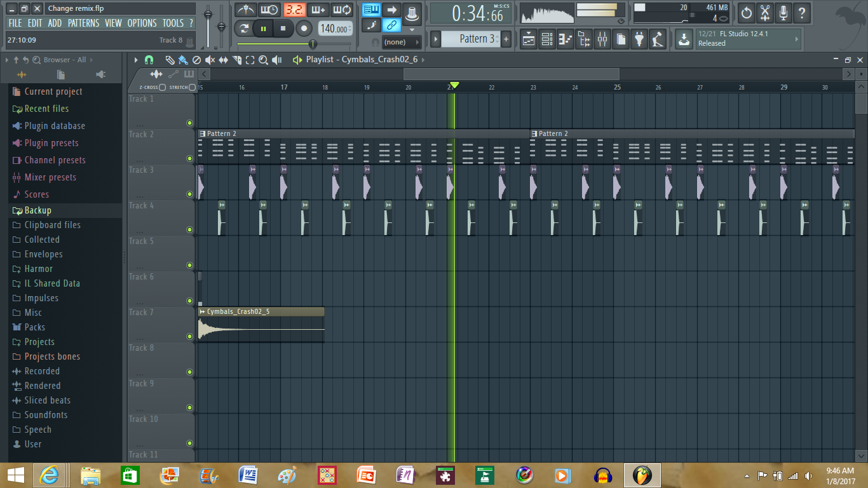This screenshot has width=868, height=488.
Task: Select the Paint brush tool in playlist
Action: tap(183, 60)
